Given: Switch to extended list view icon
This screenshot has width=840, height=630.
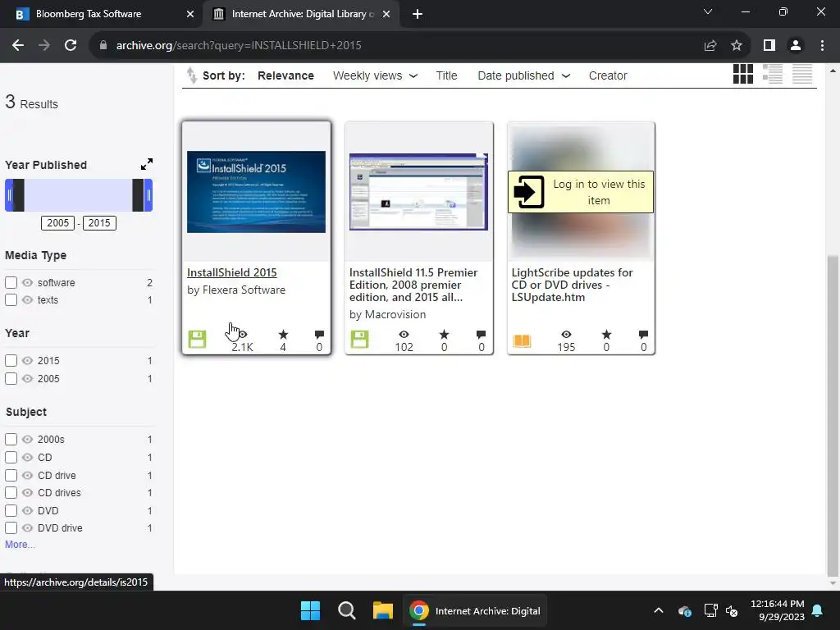Looking at the screenshot, I should 773,74.
